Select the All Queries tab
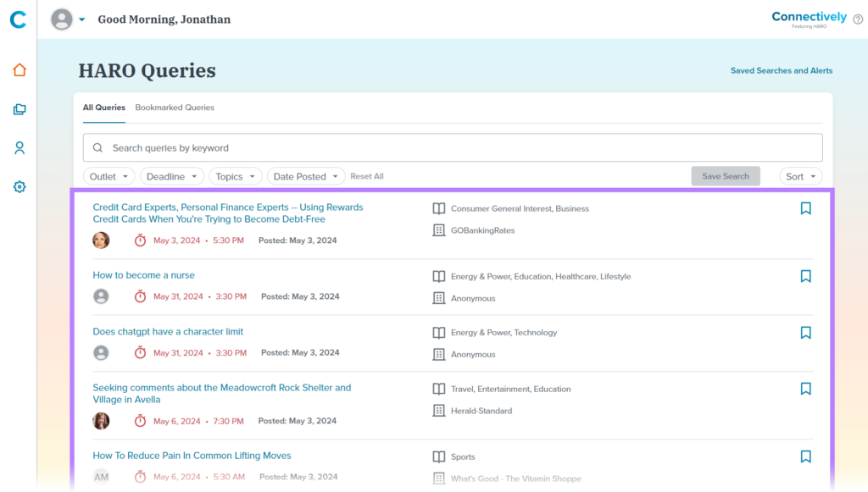 pyautogui.click(x=104, y=108)
